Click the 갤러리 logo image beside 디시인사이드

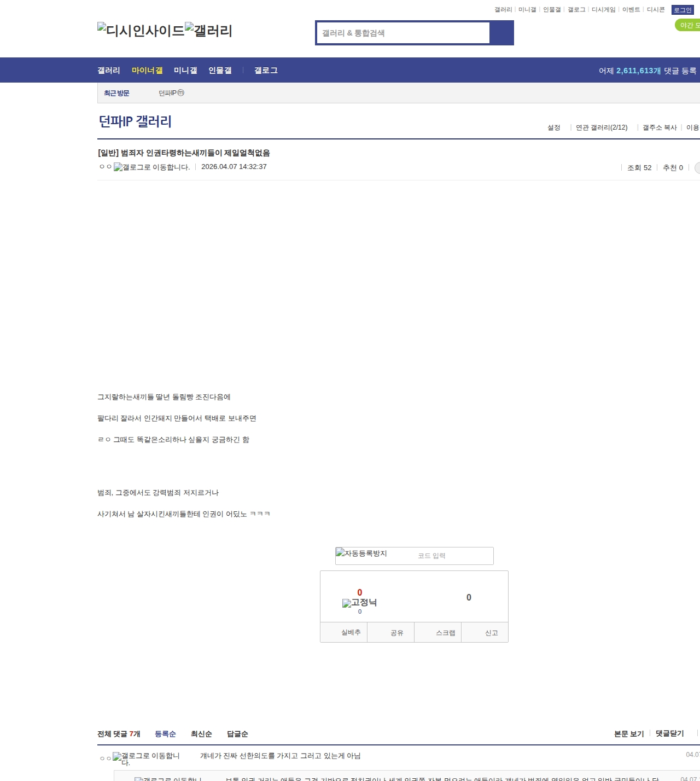[209, 31]
